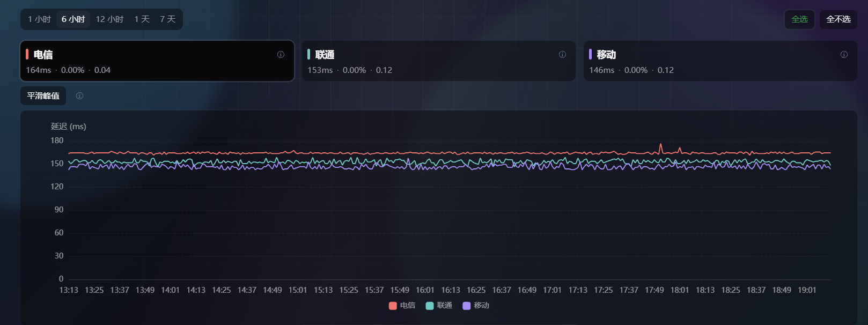
Task: Click the 90 y-axis label
Action: (59, 210)
